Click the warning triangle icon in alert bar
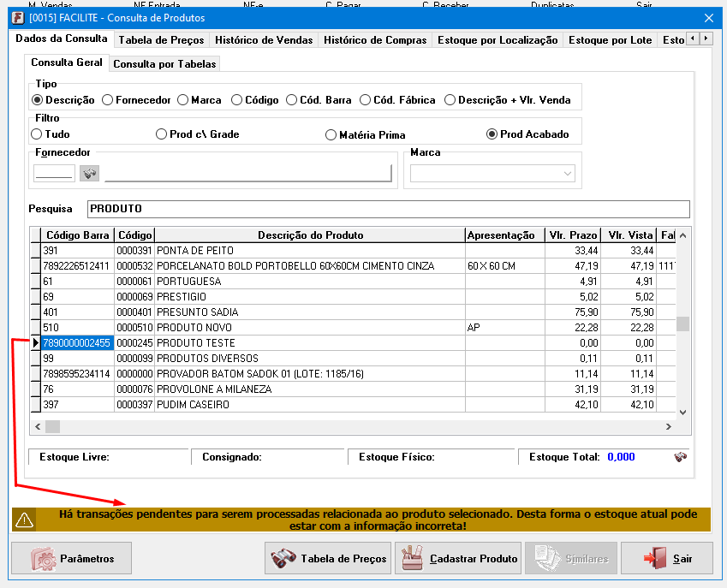Image resolution: width=727 pixels, height=588 pixels. tap(24, 520)
